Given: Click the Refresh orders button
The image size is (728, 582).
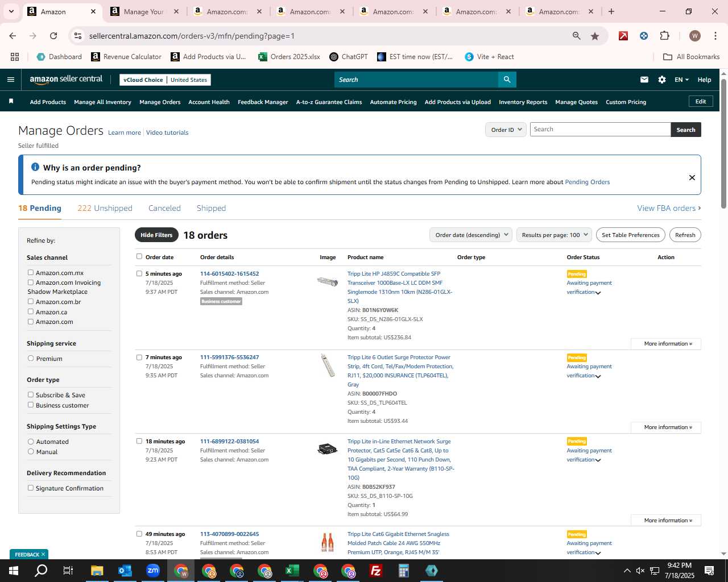Looking at the screenshot, I should pos(685,235).
